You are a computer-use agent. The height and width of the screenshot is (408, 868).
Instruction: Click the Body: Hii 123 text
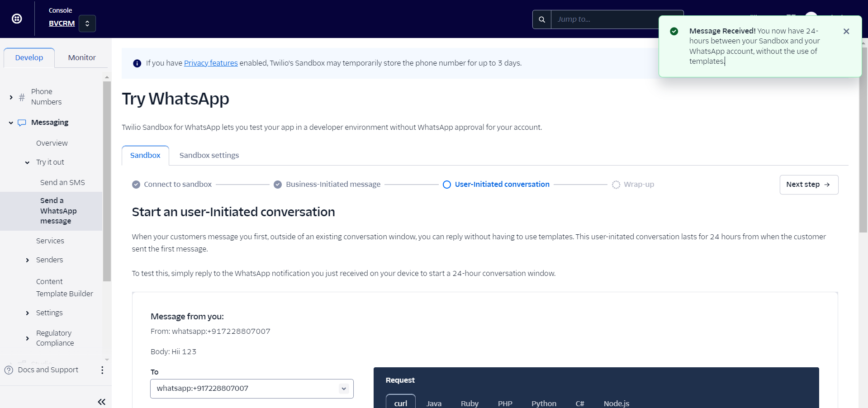(x=173, y=351)
